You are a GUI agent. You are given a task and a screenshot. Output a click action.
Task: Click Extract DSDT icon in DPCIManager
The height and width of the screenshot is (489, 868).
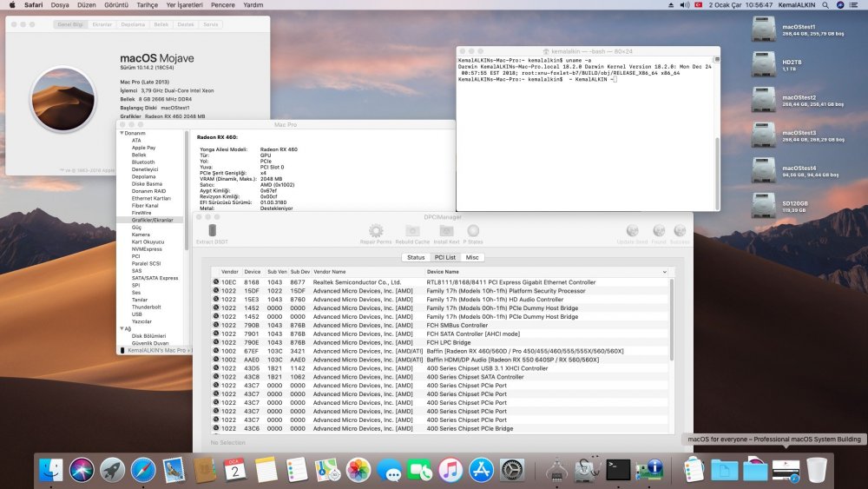[x=212, y=230]
